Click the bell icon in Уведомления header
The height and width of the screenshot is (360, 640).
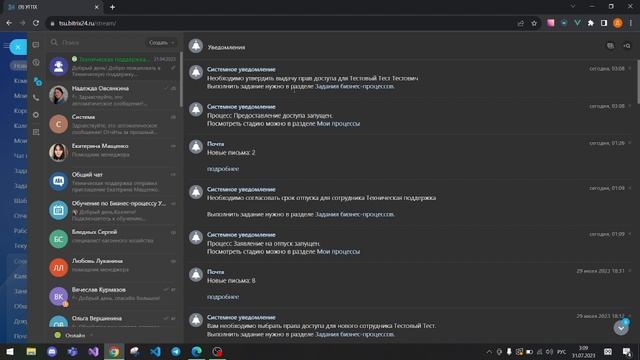pyautogui.click(x=196, y=46)
